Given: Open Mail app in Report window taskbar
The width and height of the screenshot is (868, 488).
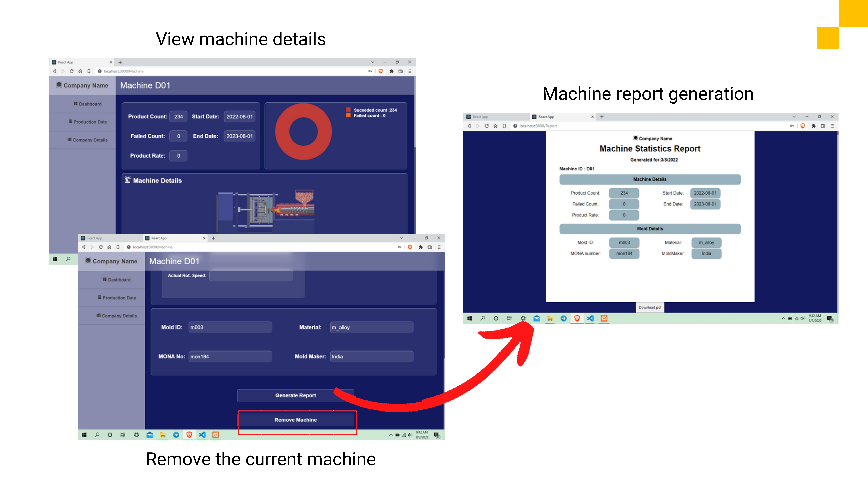Looking at the screenshot, I should tap(536, 318).
